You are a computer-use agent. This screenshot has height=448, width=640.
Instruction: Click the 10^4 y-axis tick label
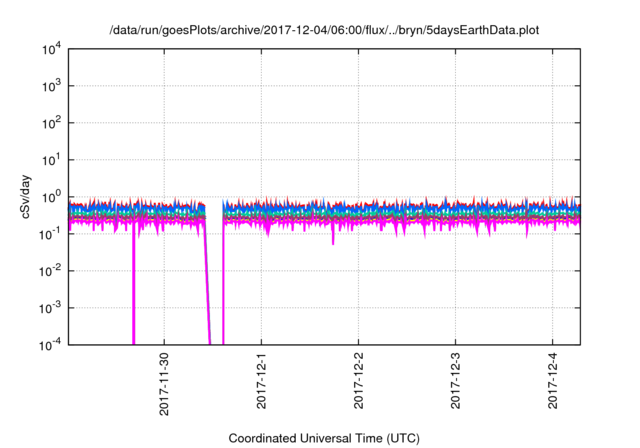tap(52, 49)
